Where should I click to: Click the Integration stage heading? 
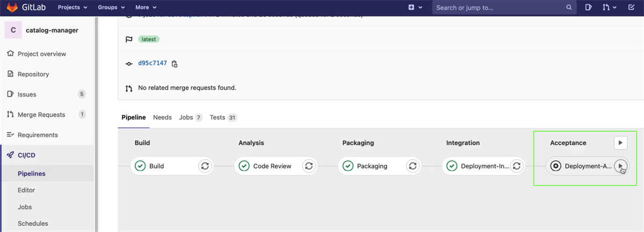[x=463, y=143]
